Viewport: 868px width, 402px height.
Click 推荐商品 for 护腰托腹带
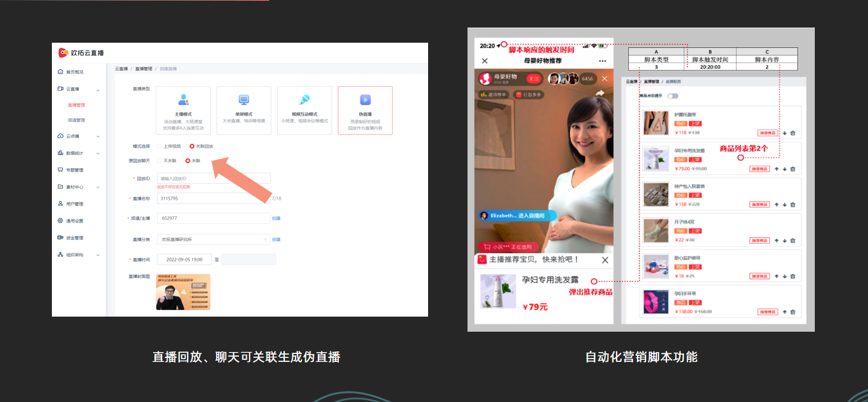(x=768, y=133)
